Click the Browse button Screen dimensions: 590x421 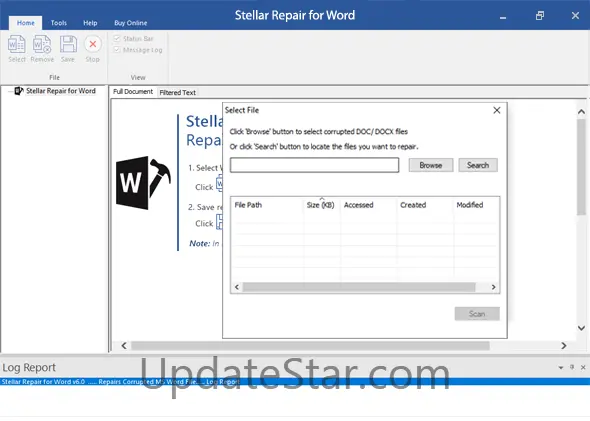(431, 165)
